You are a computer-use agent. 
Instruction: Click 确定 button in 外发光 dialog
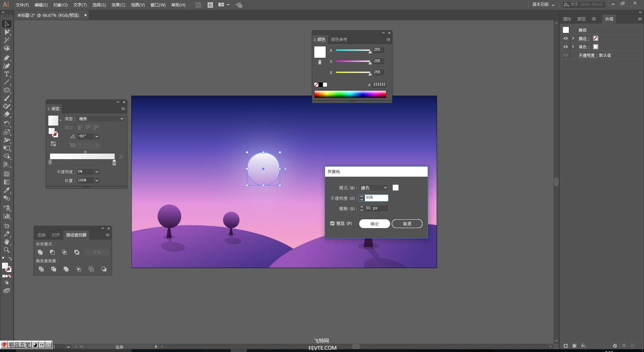(x=375, y=224)
